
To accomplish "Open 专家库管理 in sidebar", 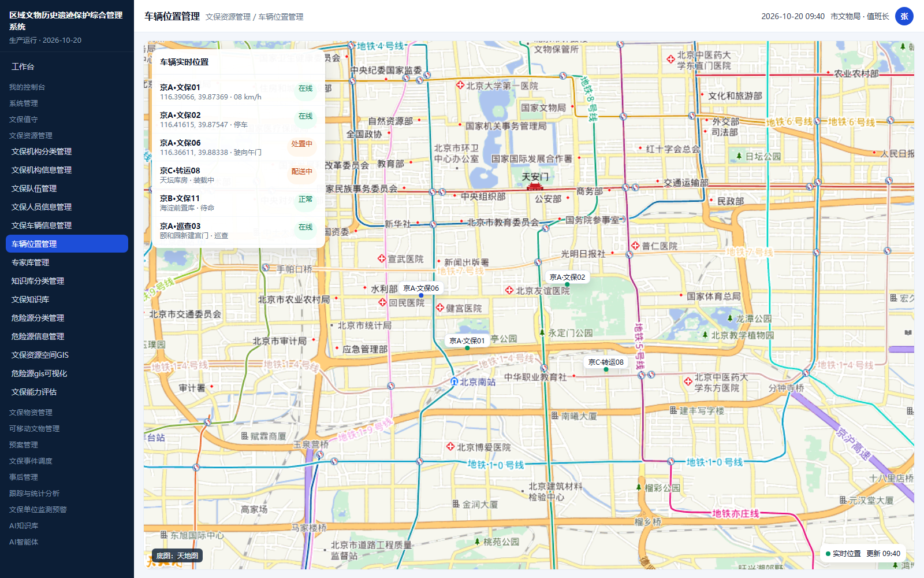I will (x=67, y=262).
